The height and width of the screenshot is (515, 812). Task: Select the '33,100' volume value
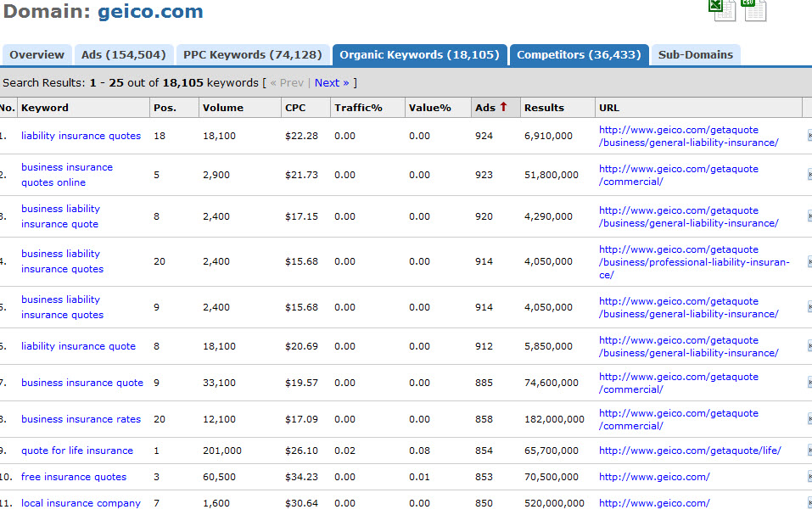(x=219, y=383)
